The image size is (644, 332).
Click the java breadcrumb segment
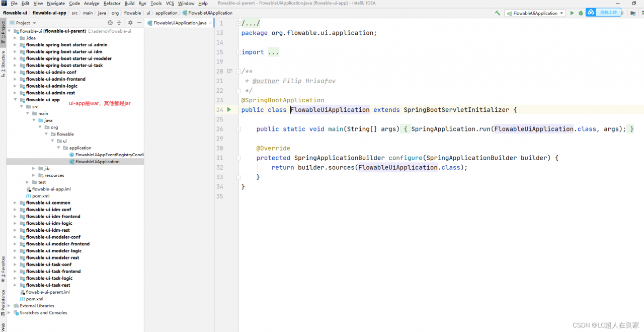[x=102, y=13]
